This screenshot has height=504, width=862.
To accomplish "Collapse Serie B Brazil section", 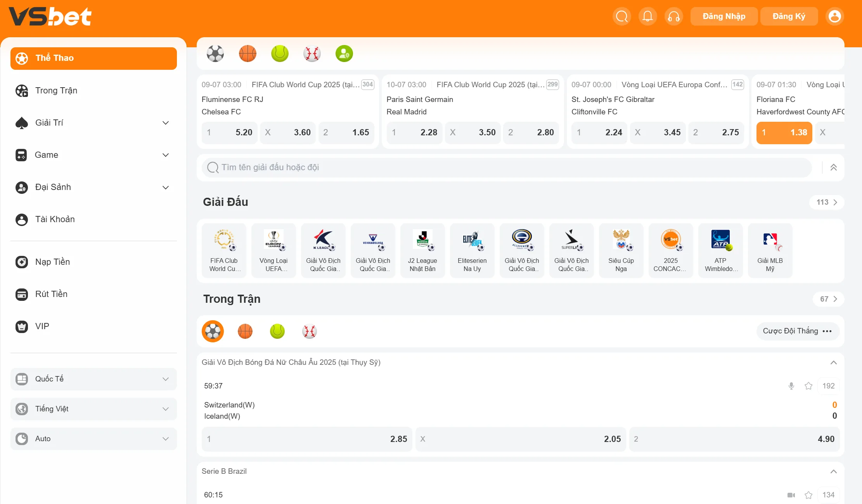I will 833,471.
